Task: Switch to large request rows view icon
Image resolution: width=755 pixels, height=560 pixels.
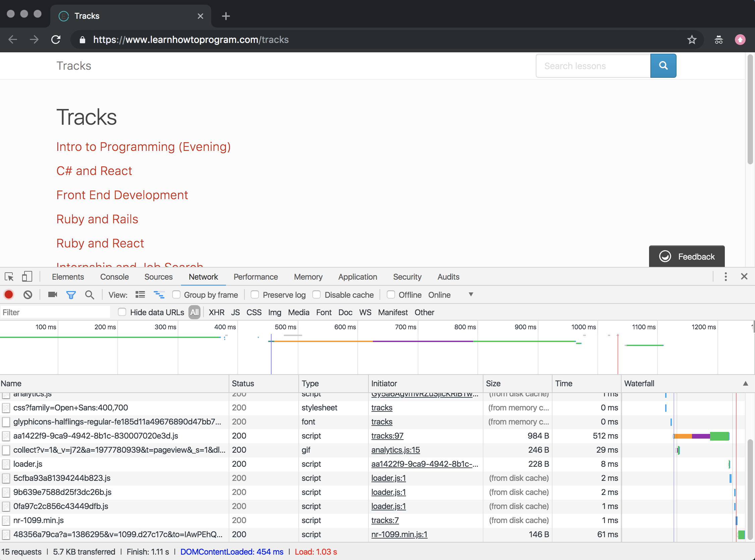Action: pyautogui.click(x=140, y=294)
